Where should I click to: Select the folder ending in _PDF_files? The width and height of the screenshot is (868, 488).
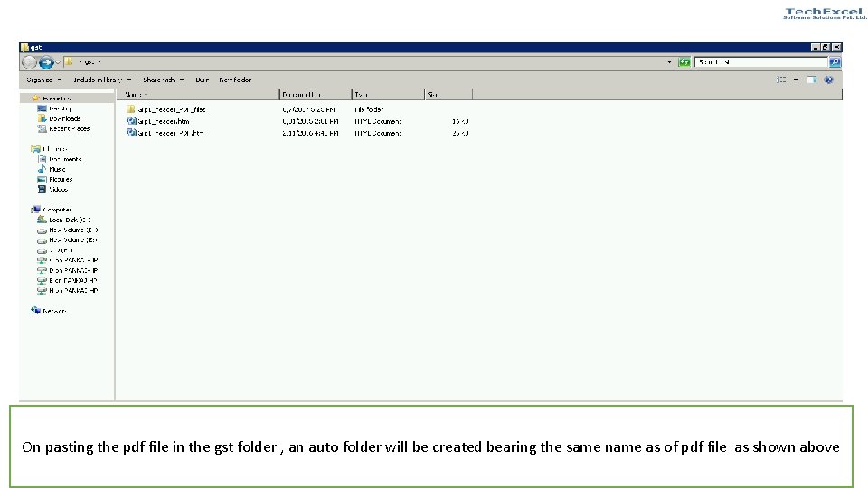(x=172, y=109)
